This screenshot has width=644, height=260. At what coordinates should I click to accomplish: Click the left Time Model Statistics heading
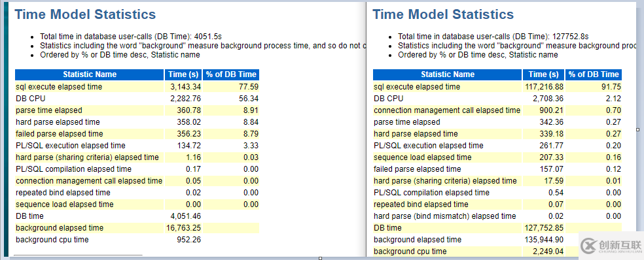point(86,14)
